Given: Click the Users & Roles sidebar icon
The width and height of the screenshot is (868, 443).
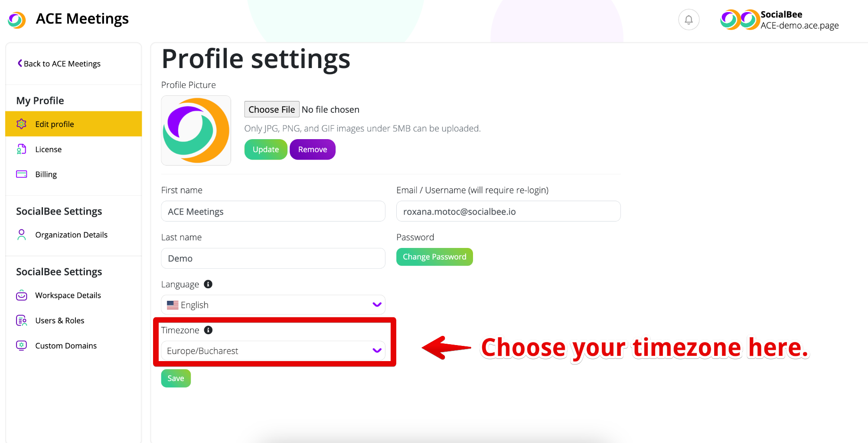Looking at the screenshot, I should click(21, 320).
